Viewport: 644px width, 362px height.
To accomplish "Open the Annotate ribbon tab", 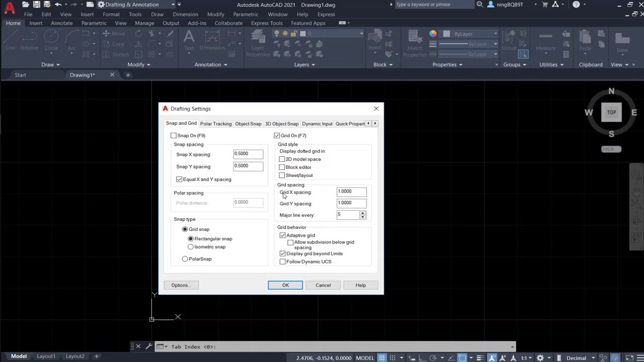I will pyautogui.click(x=61, y=23).
